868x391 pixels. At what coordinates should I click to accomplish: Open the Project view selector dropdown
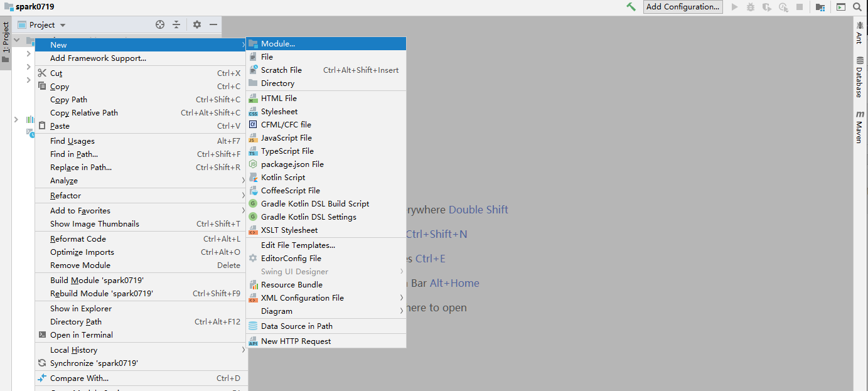pos(42,24)
